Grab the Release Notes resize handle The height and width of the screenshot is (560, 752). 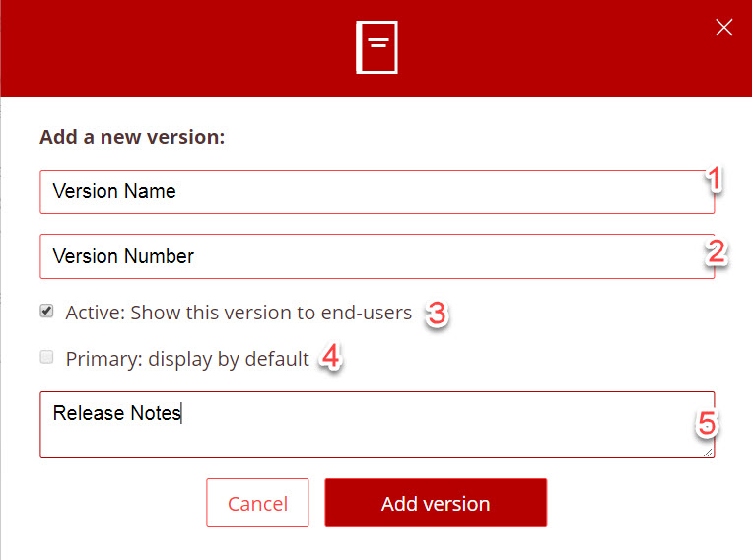(708, 452)
